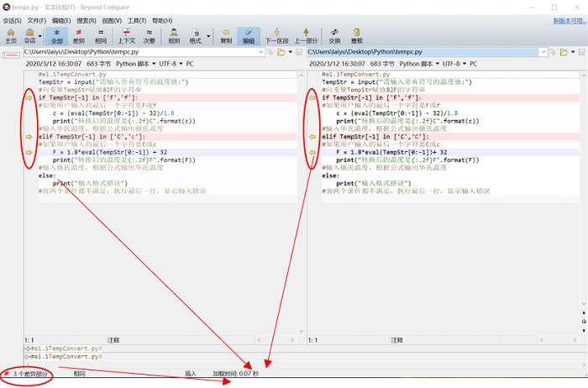The image size is (588, 388).
Task: Click the 复制 (Copy) toolbar icon
Action: (226, 35)
